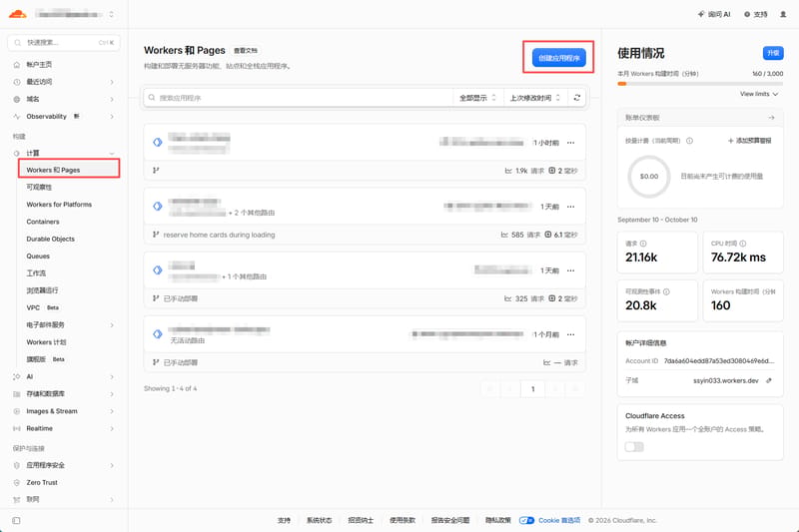Go to 帐户主页 home icon
Image resolution: width=799 pixels, height=532 pixels.
tap(17, 65)
